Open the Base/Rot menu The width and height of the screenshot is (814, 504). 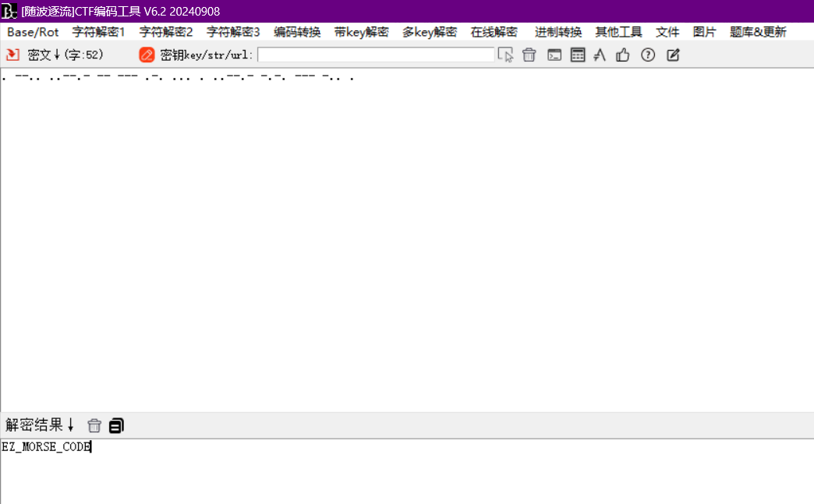[x=33, y=32]
